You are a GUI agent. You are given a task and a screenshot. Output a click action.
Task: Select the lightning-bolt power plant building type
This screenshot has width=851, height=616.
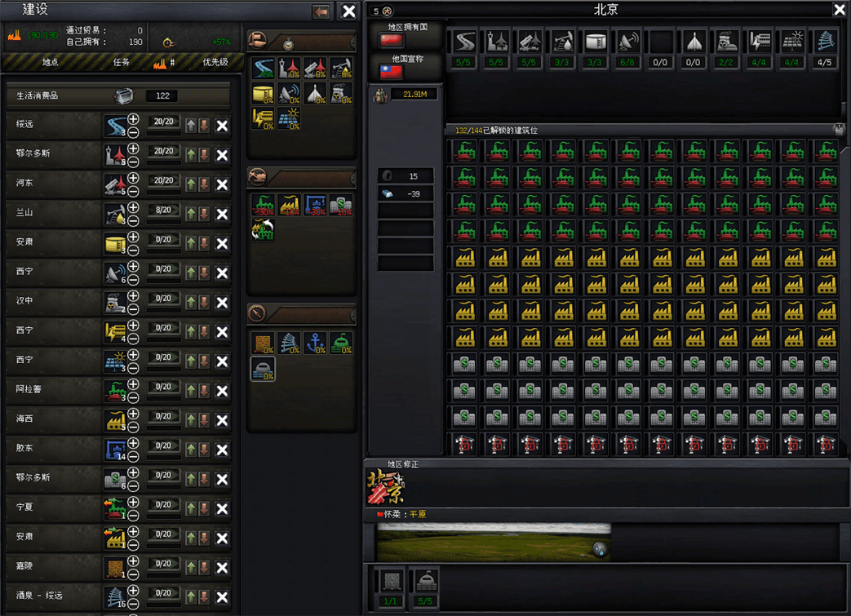[x=264, y=119]
